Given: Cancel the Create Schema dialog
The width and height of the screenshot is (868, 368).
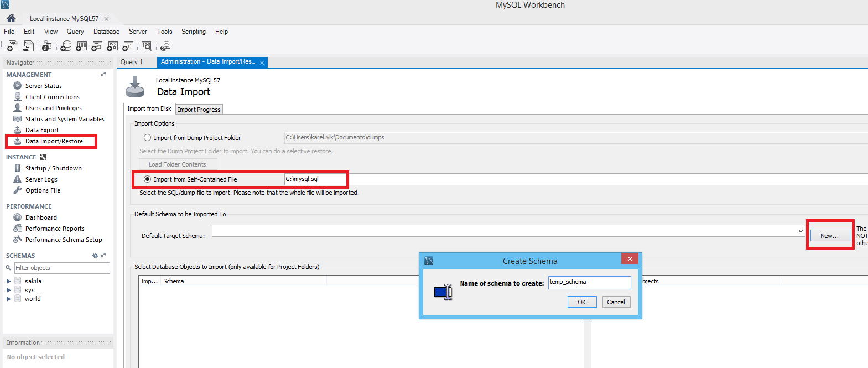Looking at the screenshot, I should pyautogui.click(x=616, y=302).
